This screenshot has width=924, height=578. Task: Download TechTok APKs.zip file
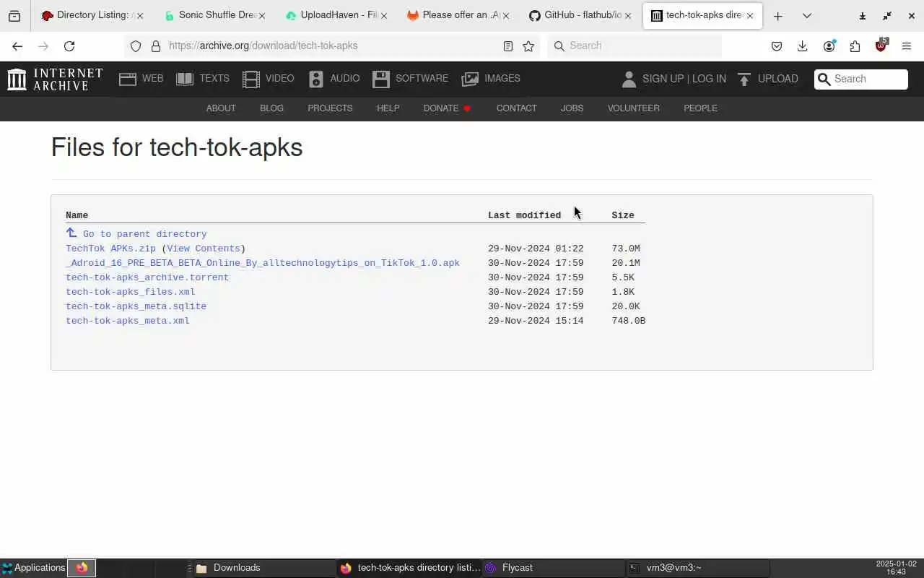point(110,249)
